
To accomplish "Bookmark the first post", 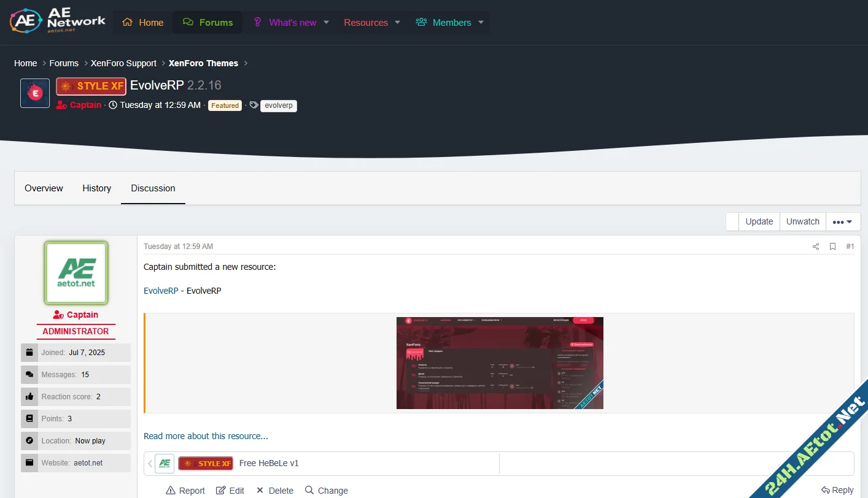I will point(832,247).
